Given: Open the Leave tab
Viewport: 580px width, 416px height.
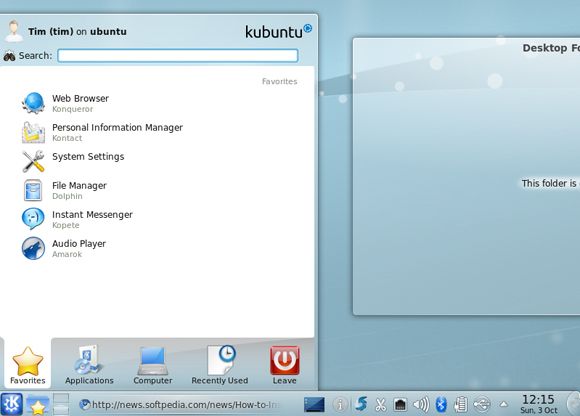Looking at the screenshot, I should point(284,365).
